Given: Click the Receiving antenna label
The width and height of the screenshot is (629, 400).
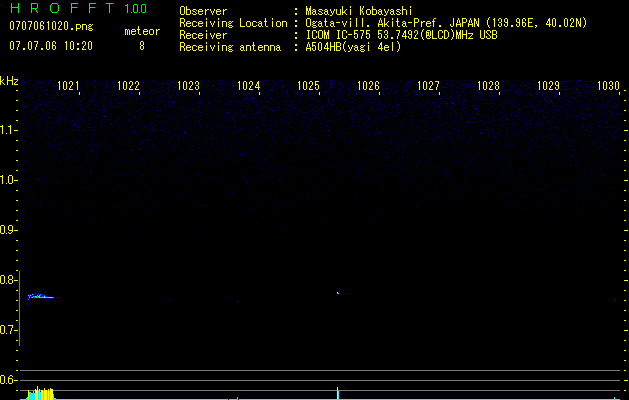Looking at the screenshot, I should (230, 47).
